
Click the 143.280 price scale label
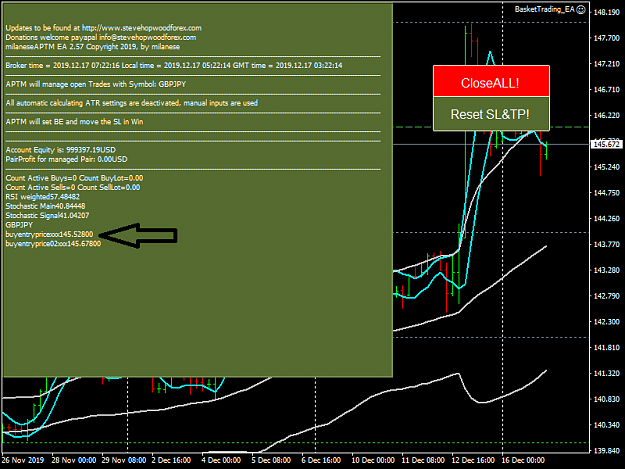[x=606, y=270]
